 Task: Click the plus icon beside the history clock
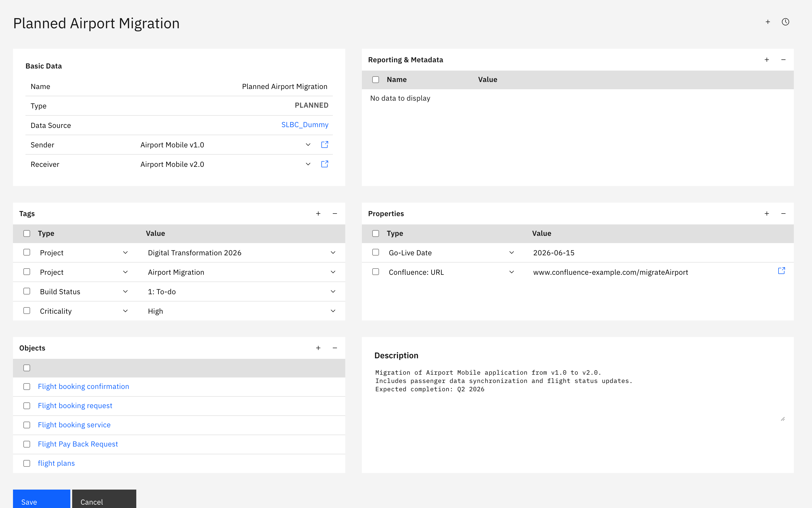click(768, 22)
